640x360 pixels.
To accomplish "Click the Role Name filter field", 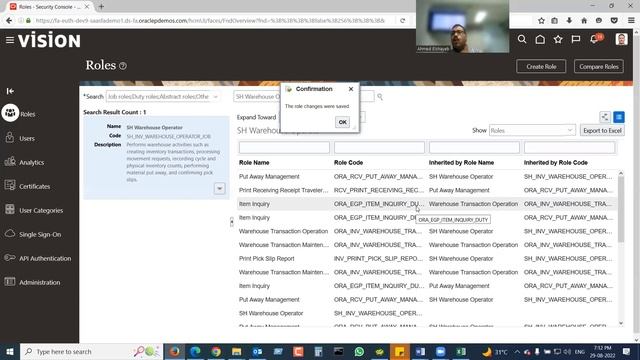I will (x=284, y=147).
